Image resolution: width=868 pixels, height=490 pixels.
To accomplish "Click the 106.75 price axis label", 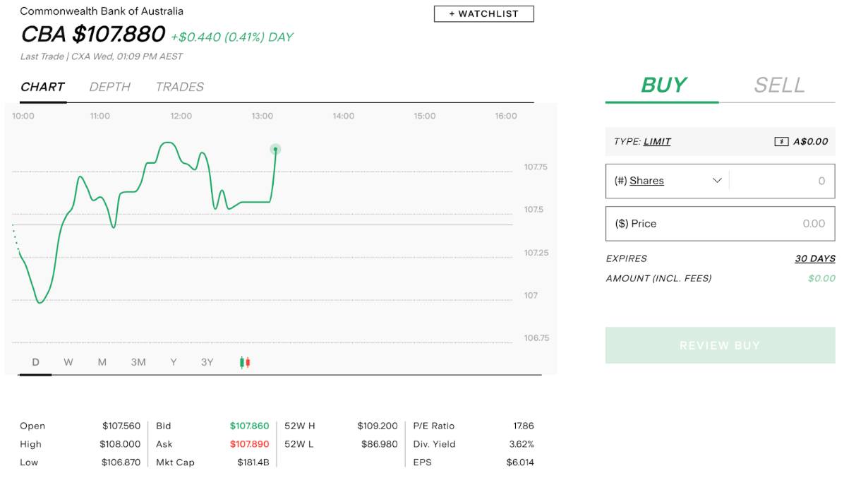I will click(536, 338).
